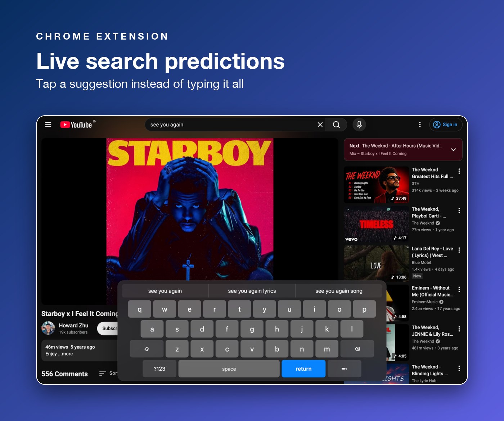Screen dimensions: 504x421
Task: Tap the s key
Action: [x=177, y=329]
